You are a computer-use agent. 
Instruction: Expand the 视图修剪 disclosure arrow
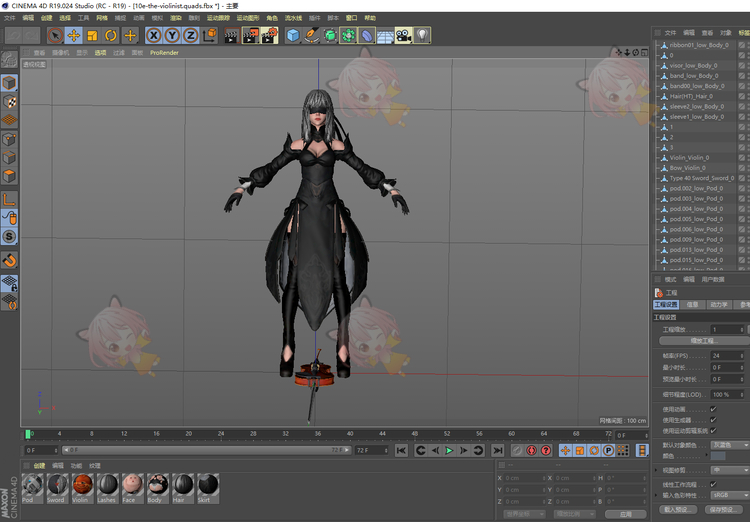[x=656, y=470]
